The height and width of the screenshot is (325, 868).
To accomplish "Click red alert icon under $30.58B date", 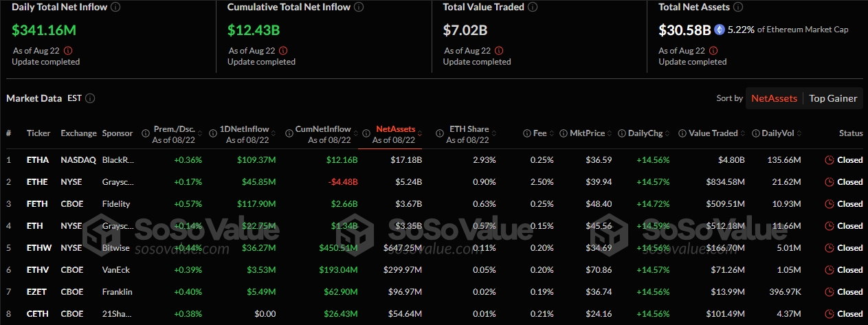I will (715, 50).
